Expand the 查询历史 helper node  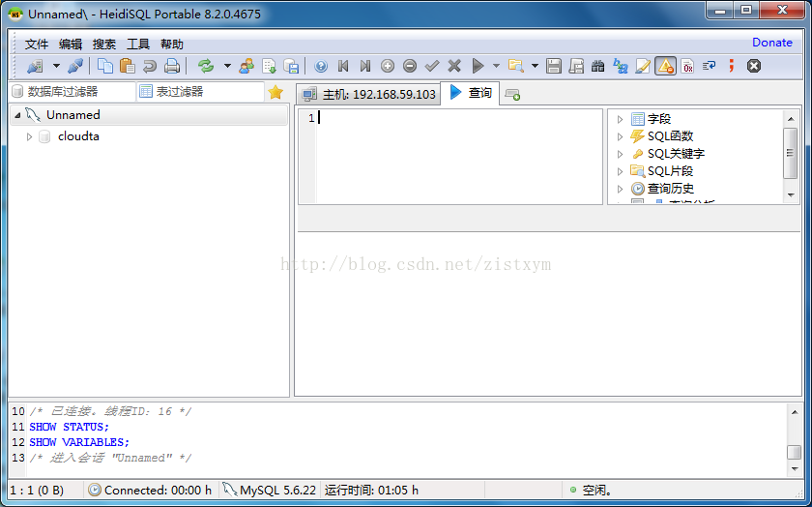(620, 190)
